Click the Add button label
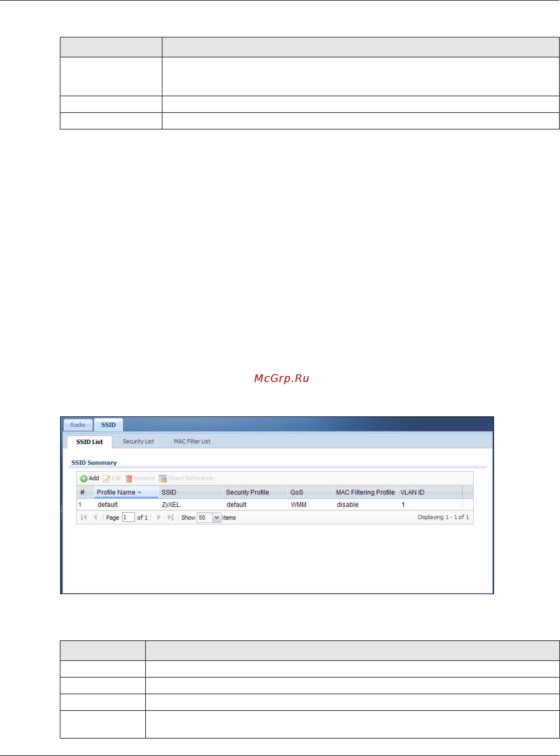 (x=93, y=478)
